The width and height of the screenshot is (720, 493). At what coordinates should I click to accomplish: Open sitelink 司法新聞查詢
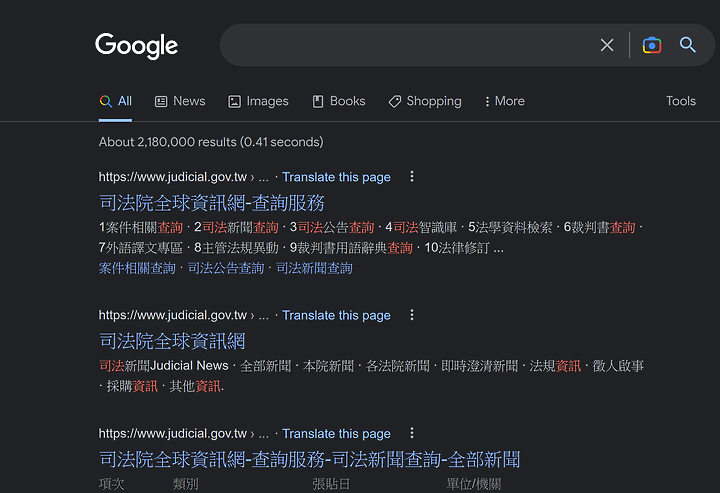pyautogui.click(x=315, y=268)
